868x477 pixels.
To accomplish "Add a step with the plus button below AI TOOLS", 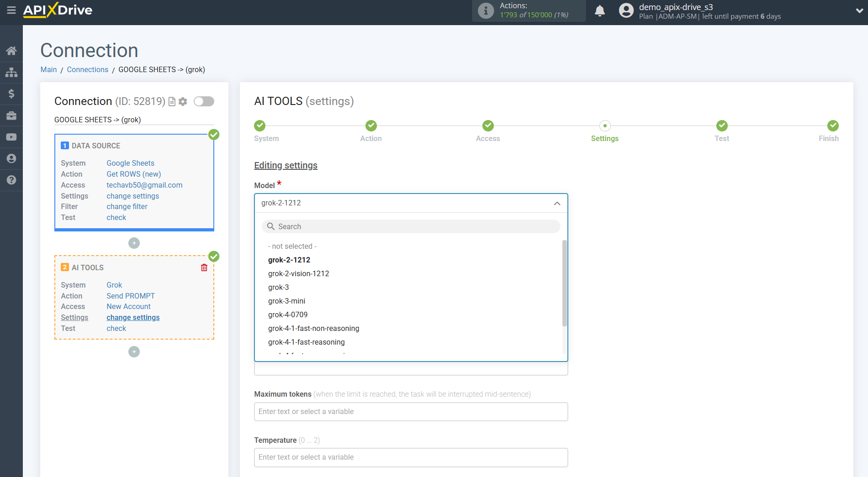I will (x=134, y=351).
